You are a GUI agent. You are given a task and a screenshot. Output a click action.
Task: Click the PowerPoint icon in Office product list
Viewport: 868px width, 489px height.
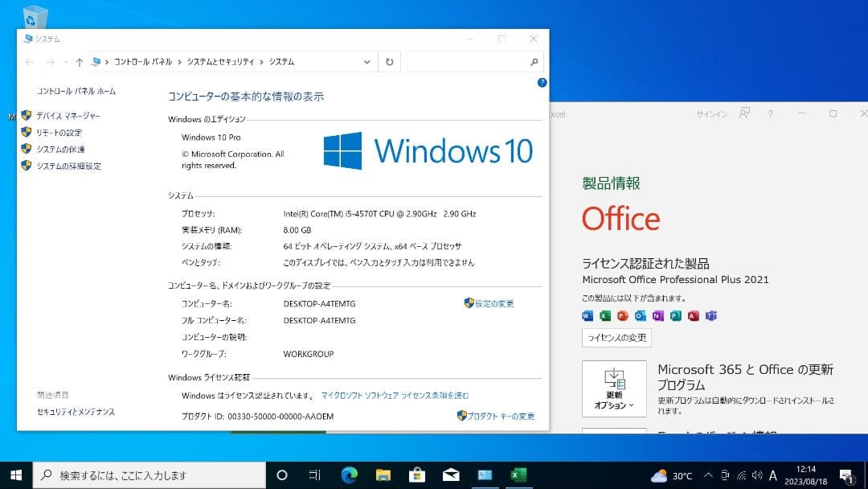click(x=623, y=315)
